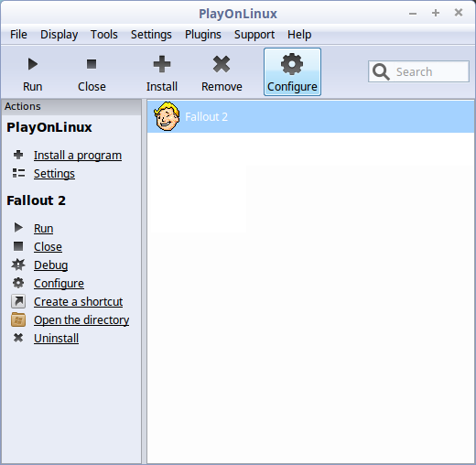The width and height of the screenshot is (476, 465).
Task: Click the square icon beside sidebar Close
Action: pyautogui.click(x=18, y=246)
